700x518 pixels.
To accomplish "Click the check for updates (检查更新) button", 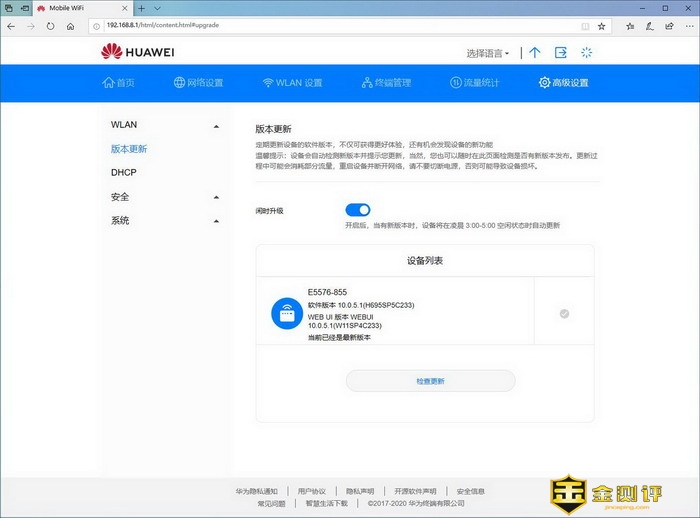I will (x=430, y=381).
